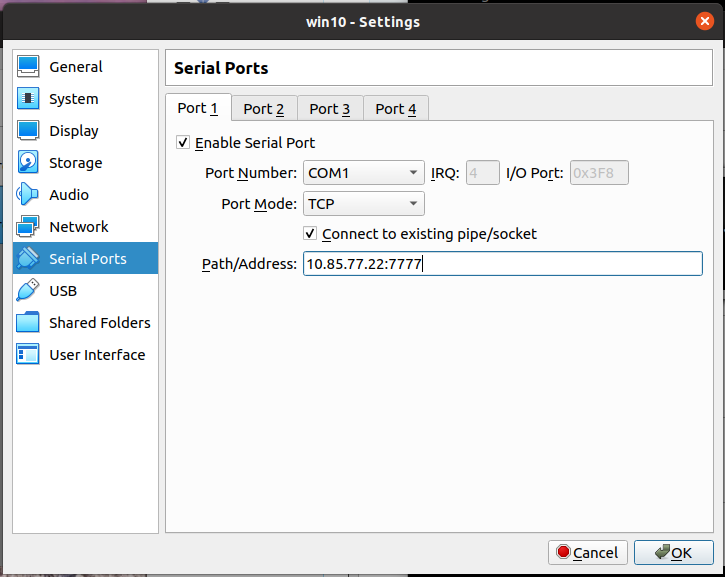This screenshot has width=725, height=577.
Task: Select the Shared Folders folder icon
Action: tap(29, 323)
